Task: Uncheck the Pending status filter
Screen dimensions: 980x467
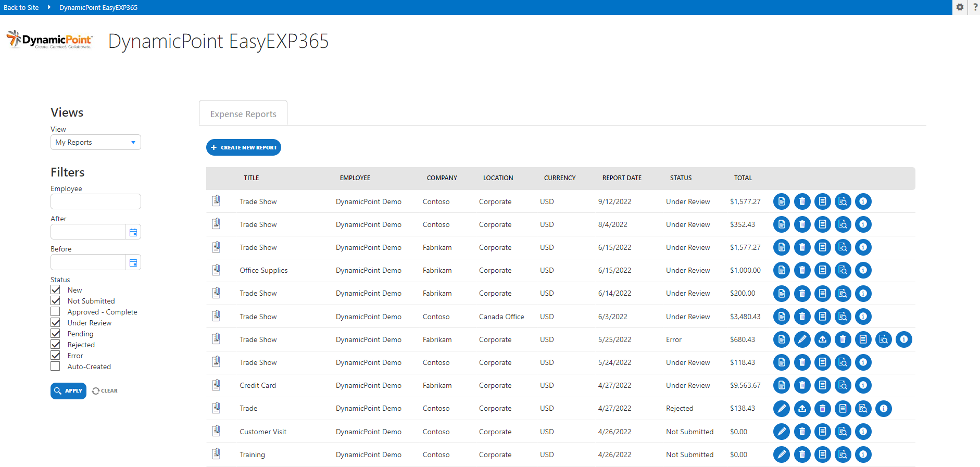Action: [55, 333]
